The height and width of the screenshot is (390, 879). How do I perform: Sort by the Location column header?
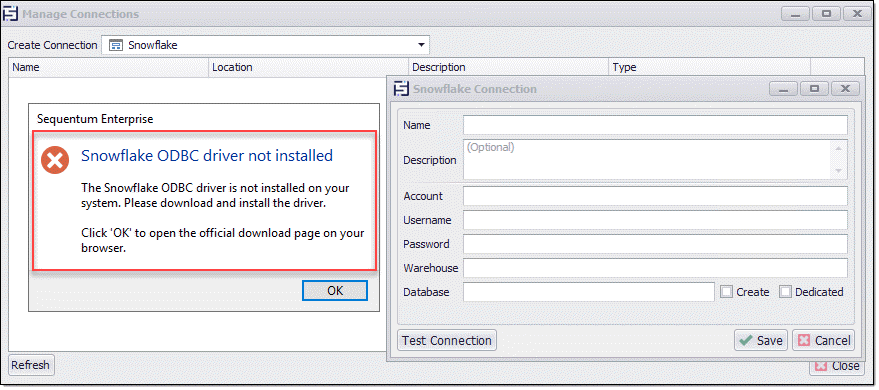coord(309,67)
